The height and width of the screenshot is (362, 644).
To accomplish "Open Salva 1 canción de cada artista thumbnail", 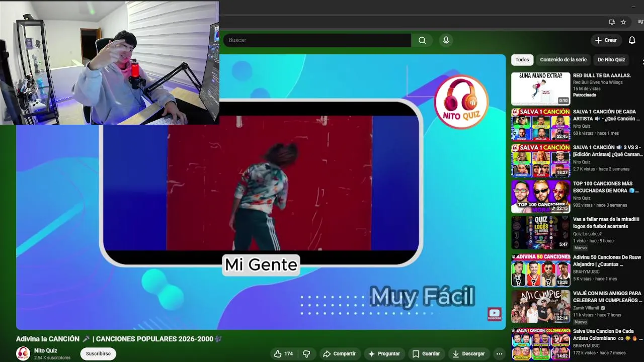I will (541, 125).
